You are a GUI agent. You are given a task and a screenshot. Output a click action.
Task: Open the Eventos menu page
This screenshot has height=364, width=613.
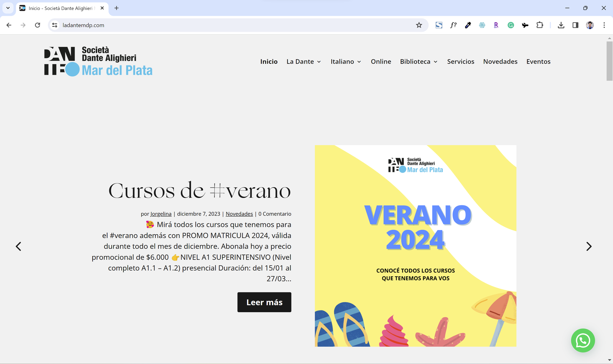(538, 62)
